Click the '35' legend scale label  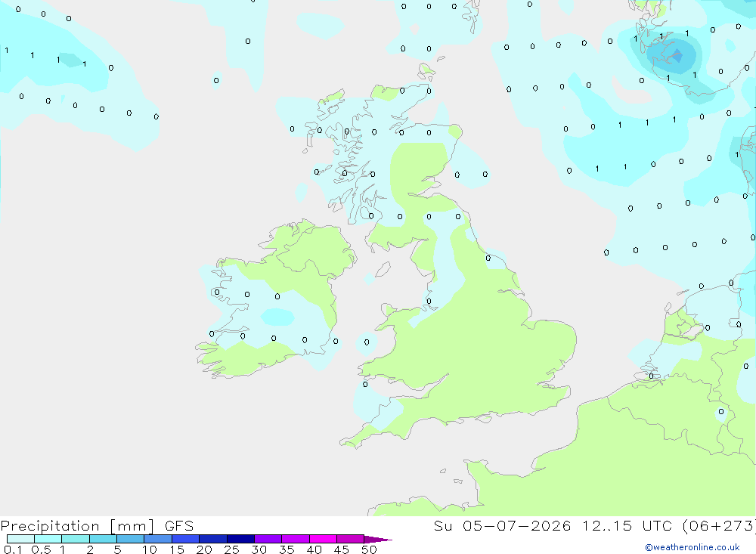[287, 549]
